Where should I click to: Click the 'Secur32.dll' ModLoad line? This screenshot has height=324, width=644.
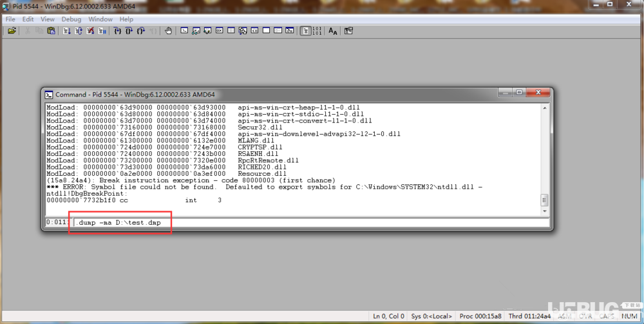tap(164, 128)
